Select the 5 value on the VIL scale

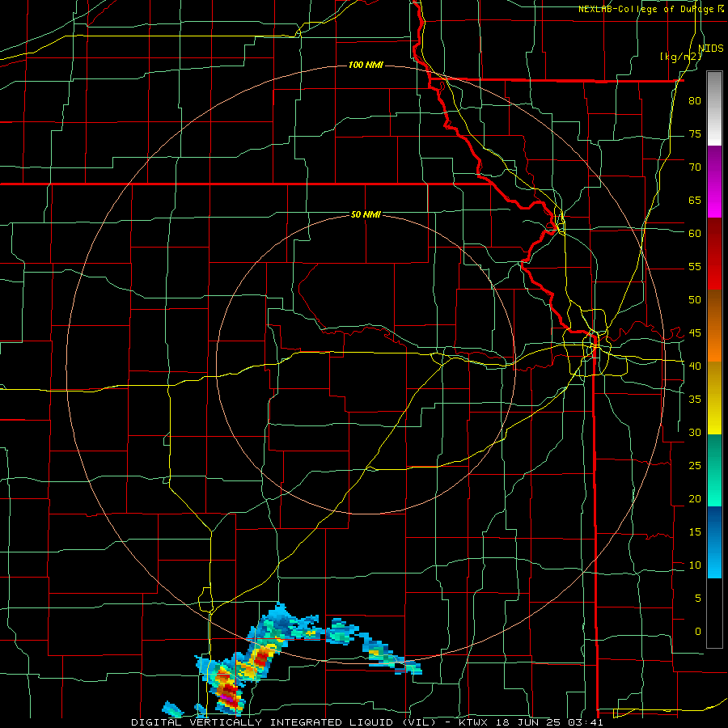coord(698,598)
